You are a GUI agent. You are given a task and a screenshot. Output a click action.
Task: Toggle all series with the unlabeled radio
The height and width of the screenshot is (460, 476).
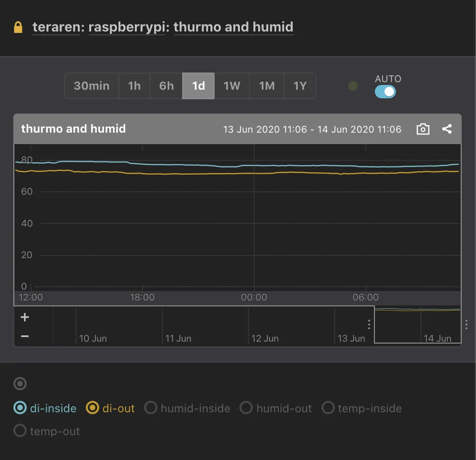pos(20,383)
